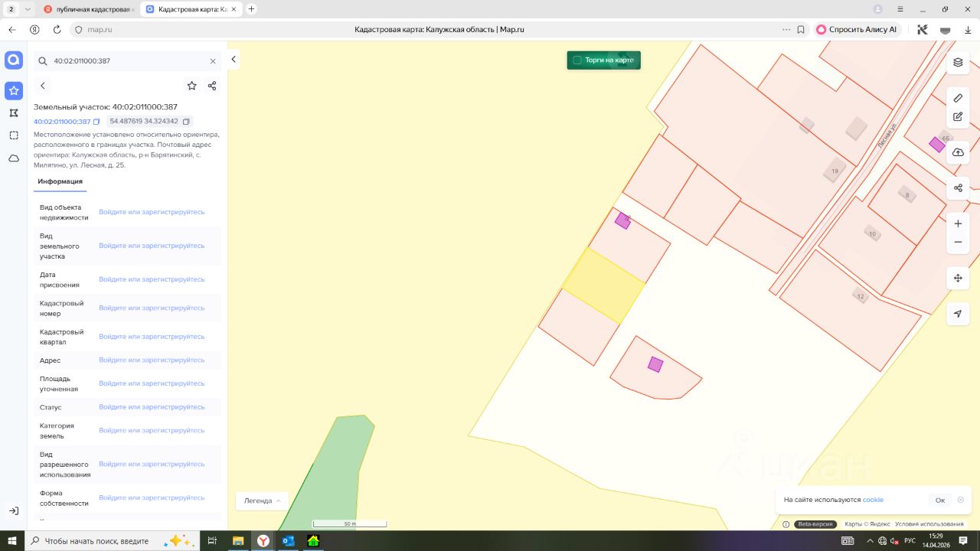
Task: Open "Условия использования" link on map
Action: coord(929,524)
